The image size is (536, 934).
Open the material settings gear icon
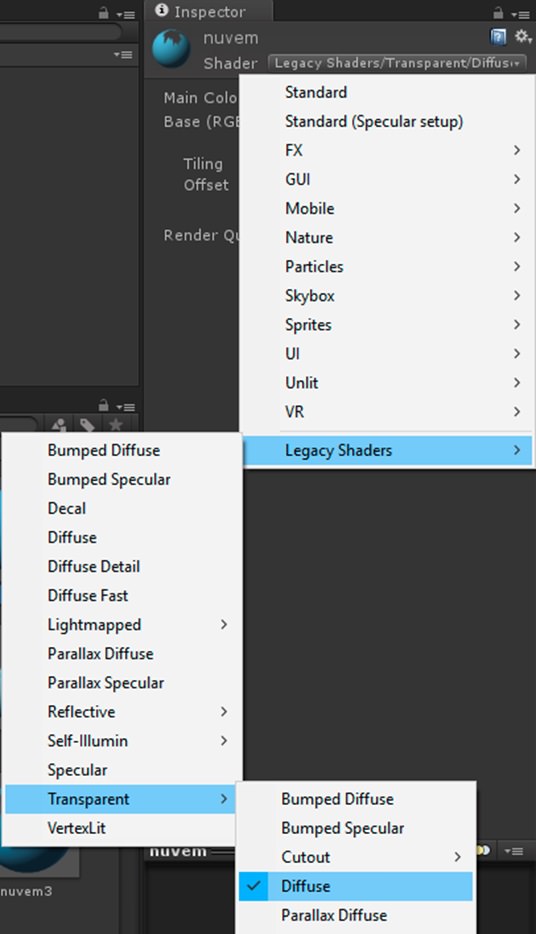point(522,36)
